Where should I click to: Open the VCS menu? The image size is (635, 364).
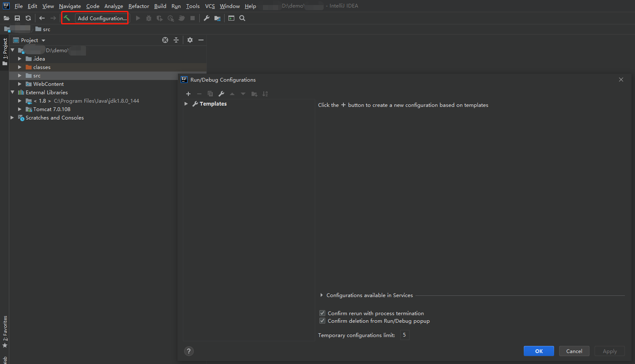[x=210, y=6]
